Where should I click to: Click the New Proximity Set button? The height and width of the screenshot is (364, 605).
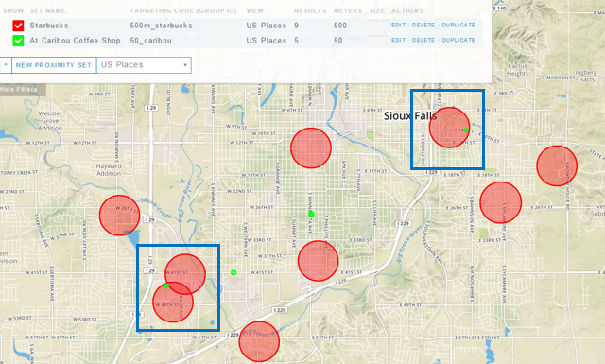[54, 65]
